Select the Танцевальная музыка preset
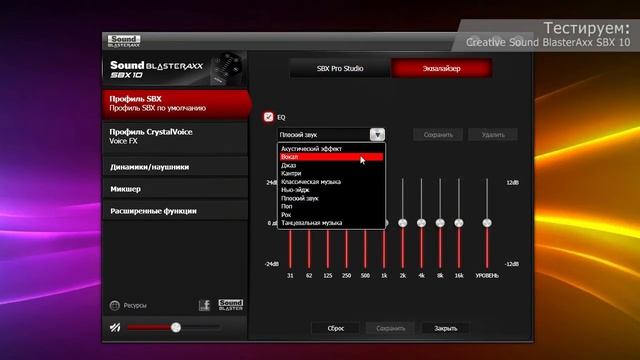Image resolution: width=640 pixels, height=360 pixels. 331,223
